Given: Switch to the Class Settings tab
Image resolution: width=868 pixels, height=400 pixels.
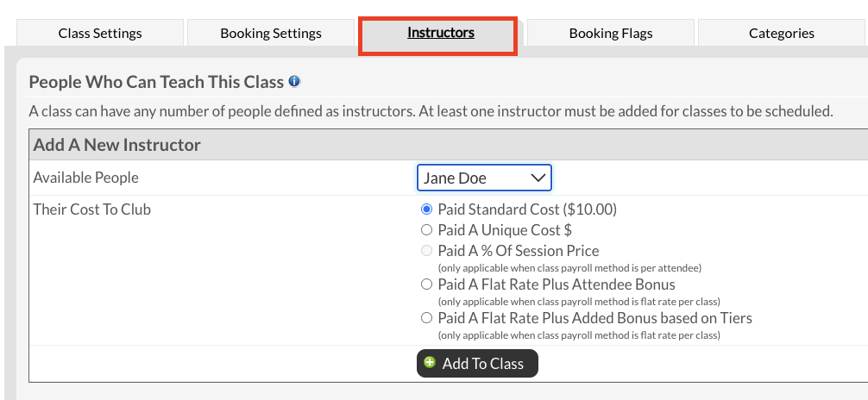Looking at the screenshot, I should [x=100, y=34].
